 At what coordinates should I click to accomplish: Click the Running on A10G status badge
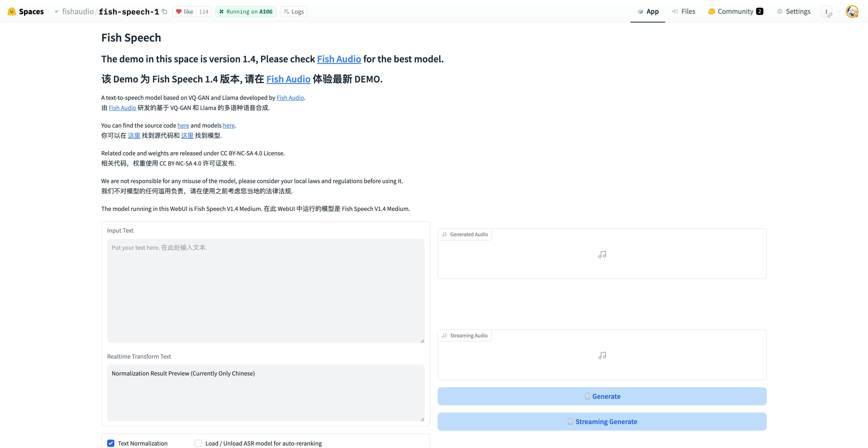coord(246,12)
